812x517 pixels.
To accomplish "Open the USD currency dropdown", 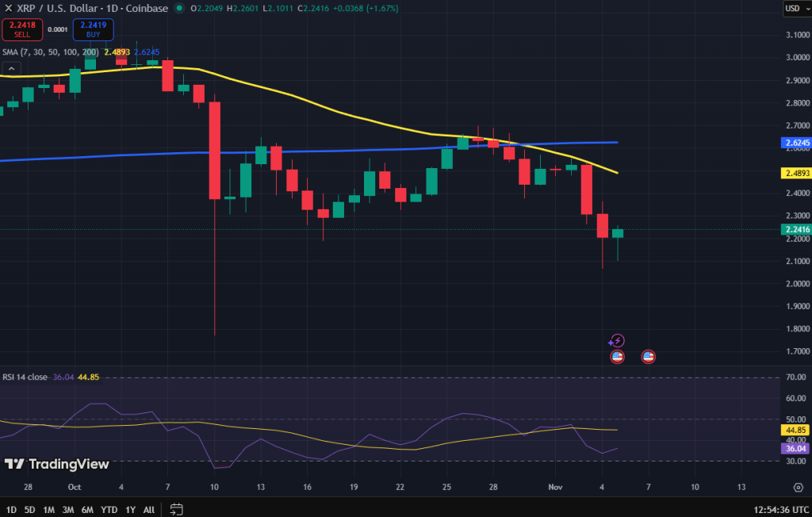I will click(x=794, y=9).
